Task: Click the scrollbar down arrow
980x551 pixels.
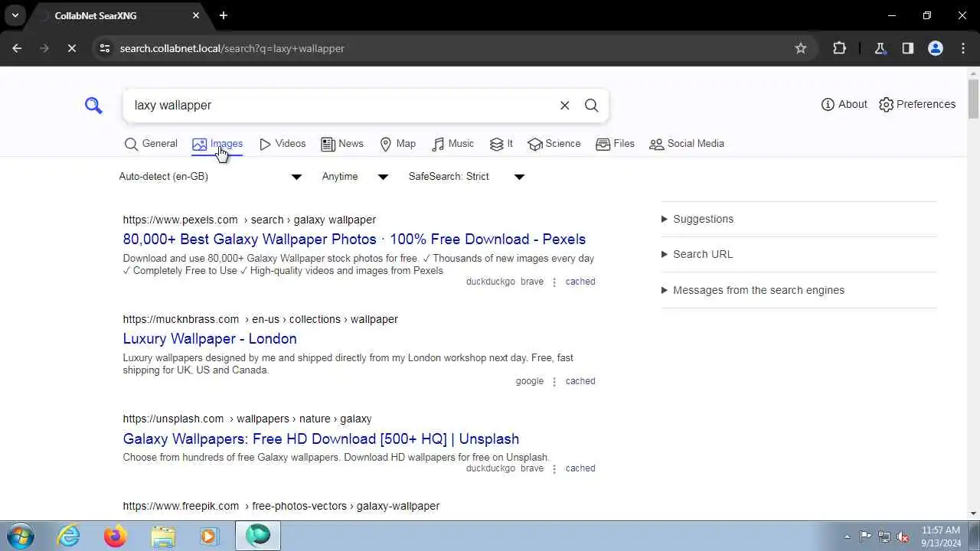Action: 973,514
